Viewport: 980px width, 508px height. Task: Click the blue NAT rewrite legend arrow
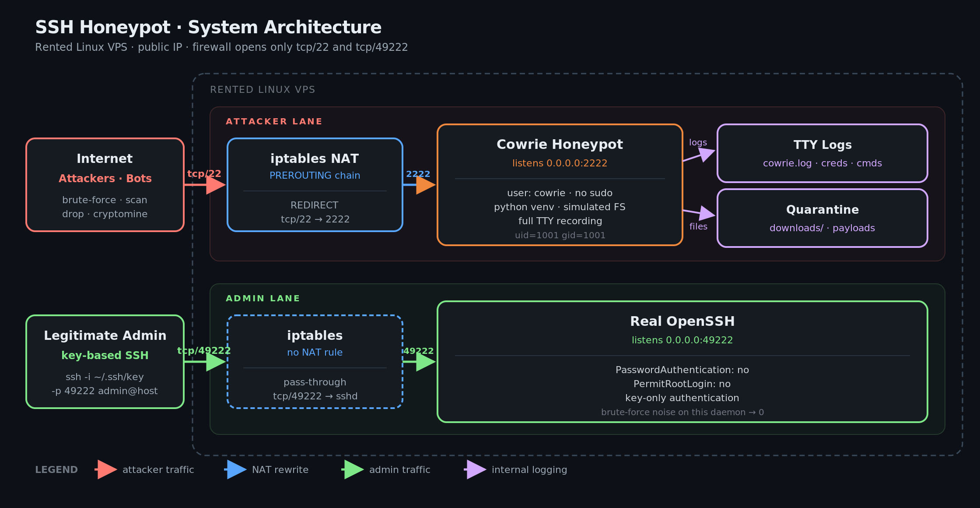pos(235,469)
